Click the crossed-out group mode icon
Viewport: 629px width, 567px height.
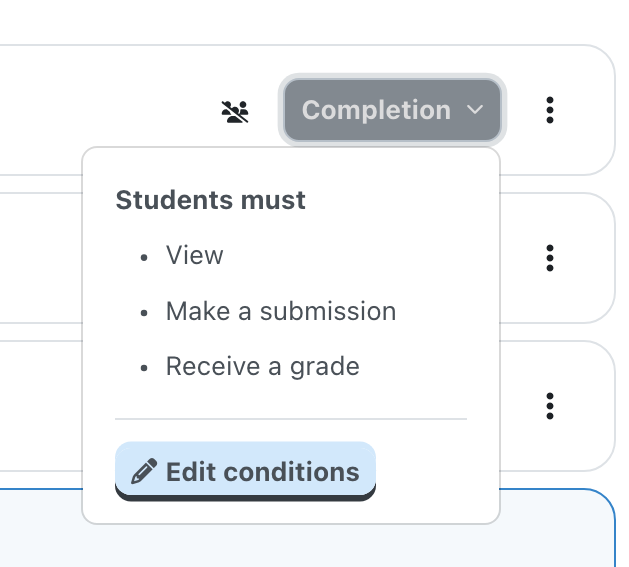(235, 112)
